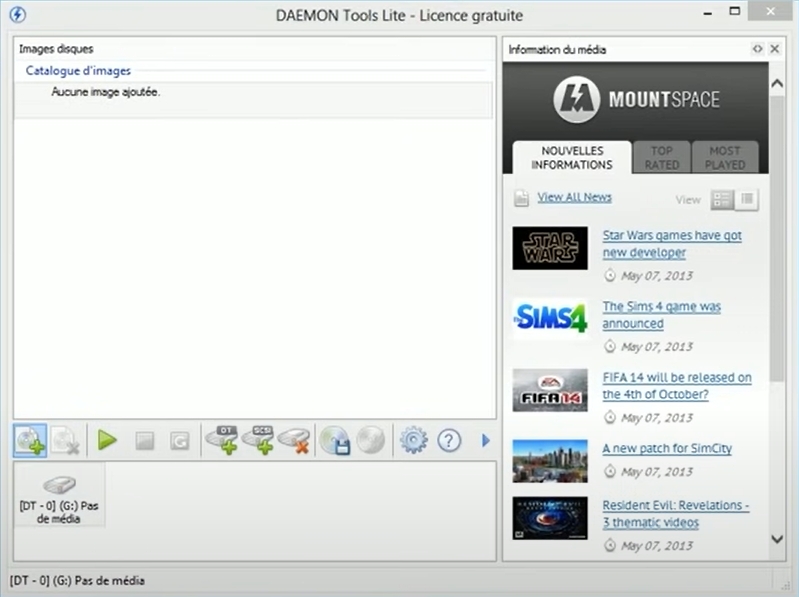Screen dimensions: 799x597
Task: Open the Top Rated tab
Action: tap(661, 158)
